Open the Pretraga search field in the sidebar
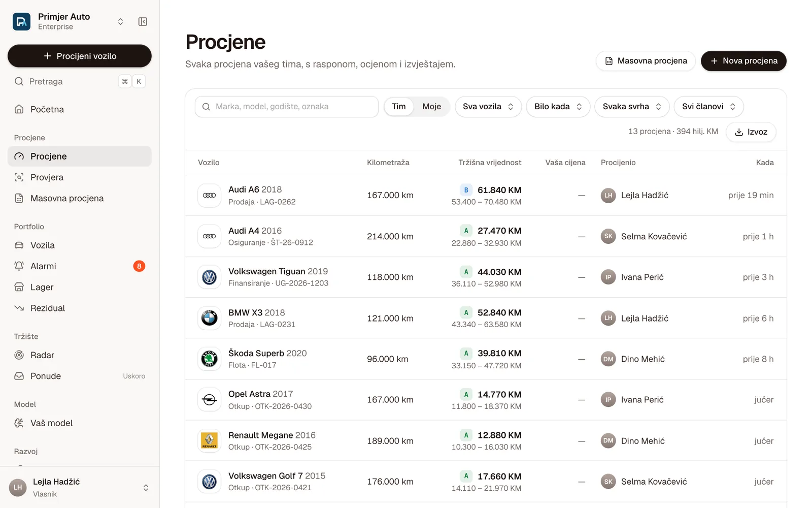The height and width of the screenshot is (508, 812). 80,81
